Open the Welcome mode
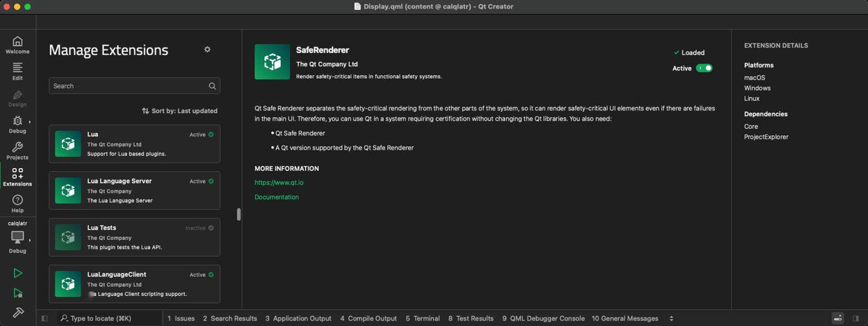The height and width of the screenshot is (326, 868). coord(17,45)
